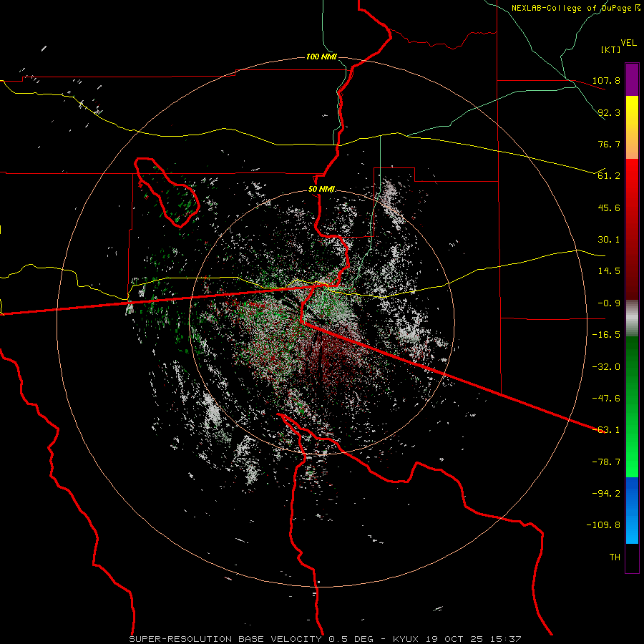Image resolution: width=644 pixels, height=644 pixels.
Task: Pick the purple segment of the color bar
Action: pos(632,80)
